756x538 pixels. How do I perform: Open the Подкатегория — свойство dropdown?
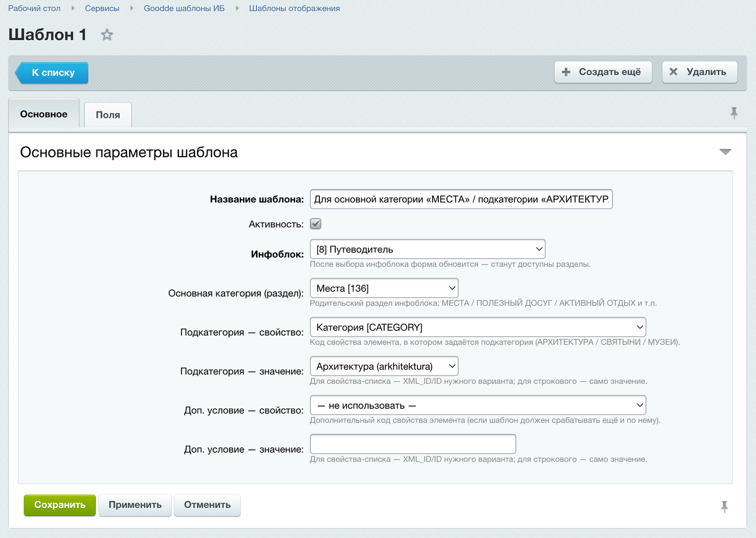478,327
